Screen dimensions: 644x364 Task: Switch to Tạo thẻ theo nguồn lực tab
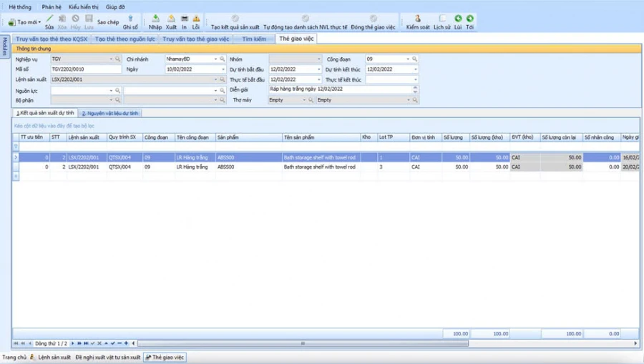tap(125, 39)
